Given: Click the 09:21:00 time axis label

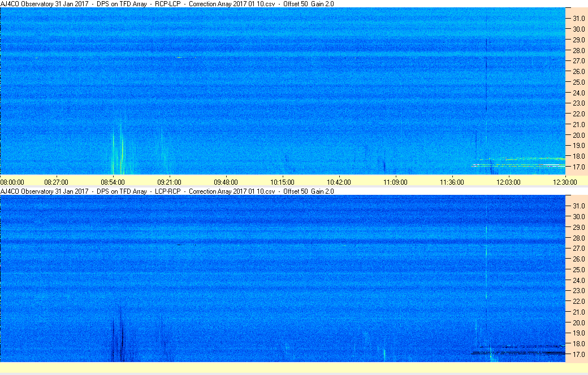Looking at the screenshot, I should tap(169, 182).
